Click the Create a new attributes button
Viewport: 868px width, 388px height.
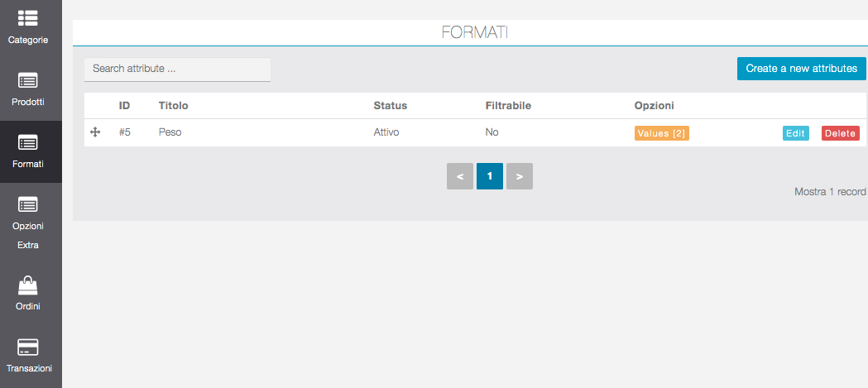click(801, 69)
